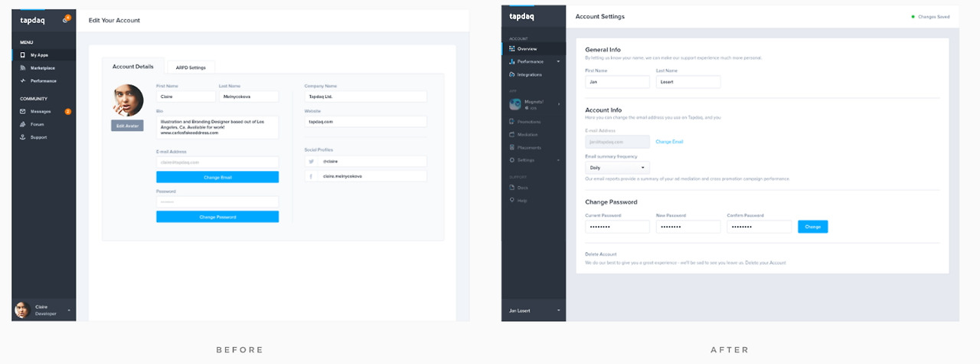
Task: Click the Company Name field Tapdaq Ltd.
Action: (365, 97)
